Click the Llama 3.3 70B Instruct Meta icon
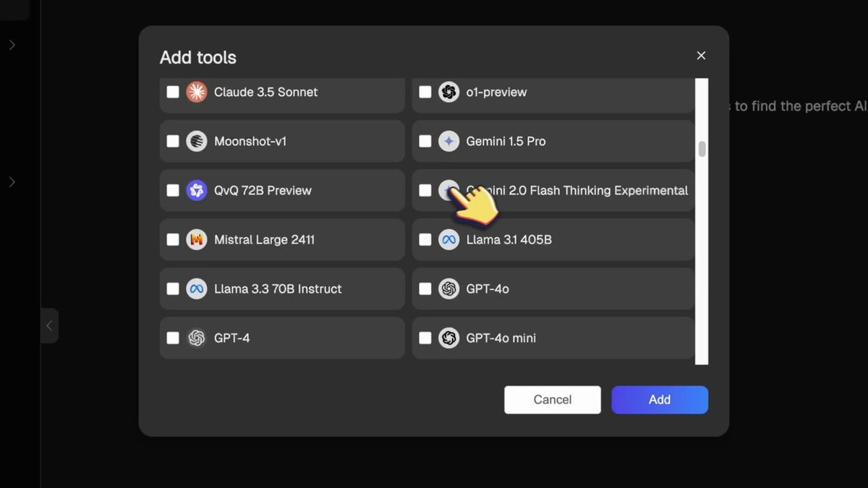 coord(197,288)
